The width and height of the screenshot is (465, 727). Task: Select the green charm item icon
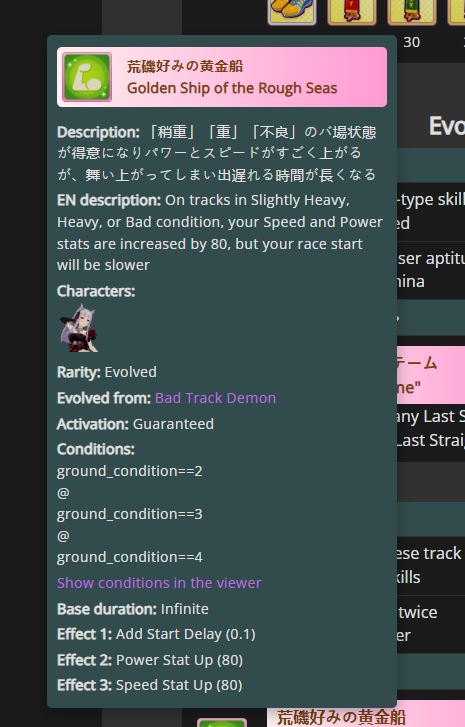412,12
